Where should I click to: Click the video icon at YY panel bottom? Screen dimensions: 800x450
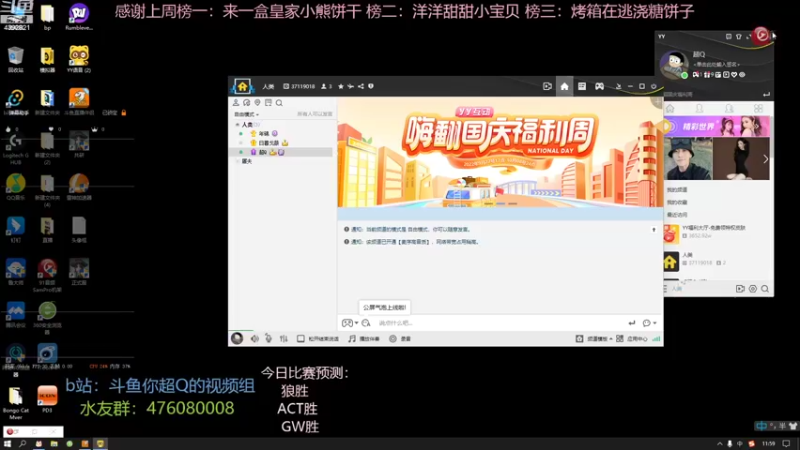click(740, 289)
